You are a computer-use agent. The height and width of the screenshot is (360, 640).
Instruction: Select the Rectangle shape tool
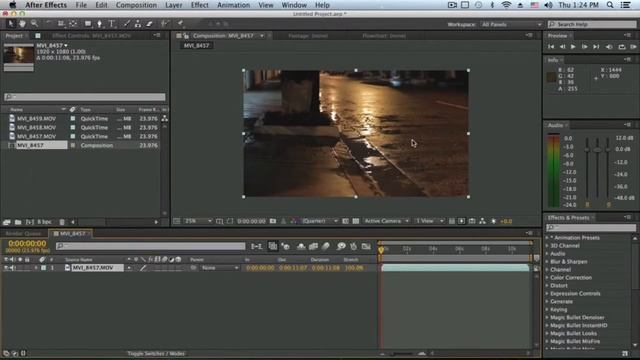click(88, 24)
